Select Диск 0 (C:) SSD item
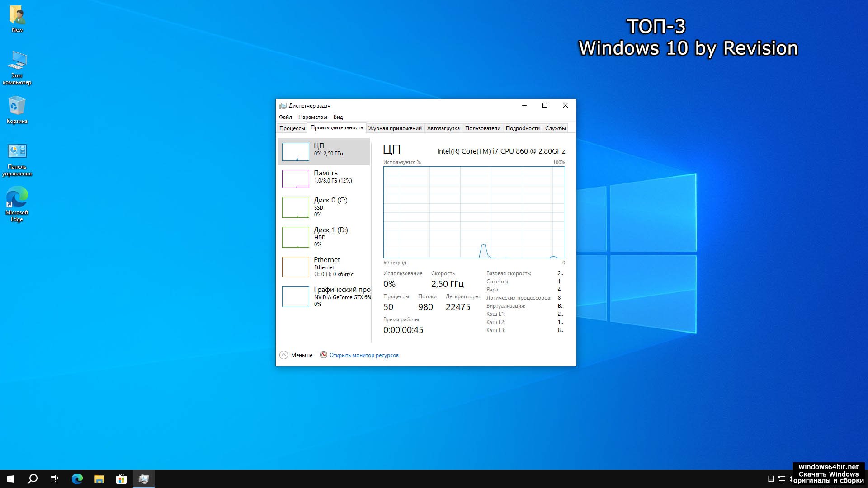This screenshot has width=868, height=488. click(x=323, y=207)
